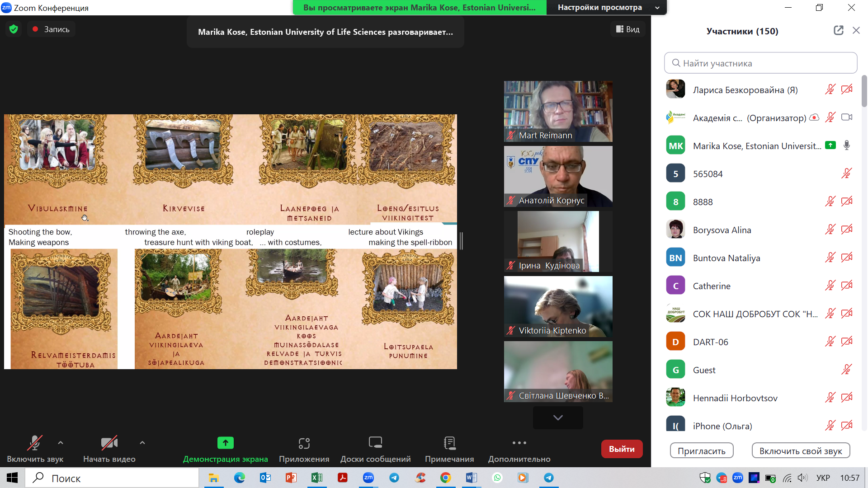This screenshot has width=868, height=488.
Task: Open Дополнительно three-dots menu
Action: 519,443
